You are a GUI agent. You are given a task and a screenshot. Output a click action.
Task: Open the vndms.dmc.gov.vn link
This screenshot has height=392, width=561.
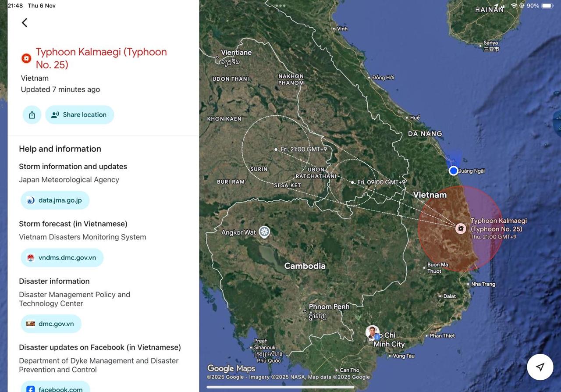(62, 258)
